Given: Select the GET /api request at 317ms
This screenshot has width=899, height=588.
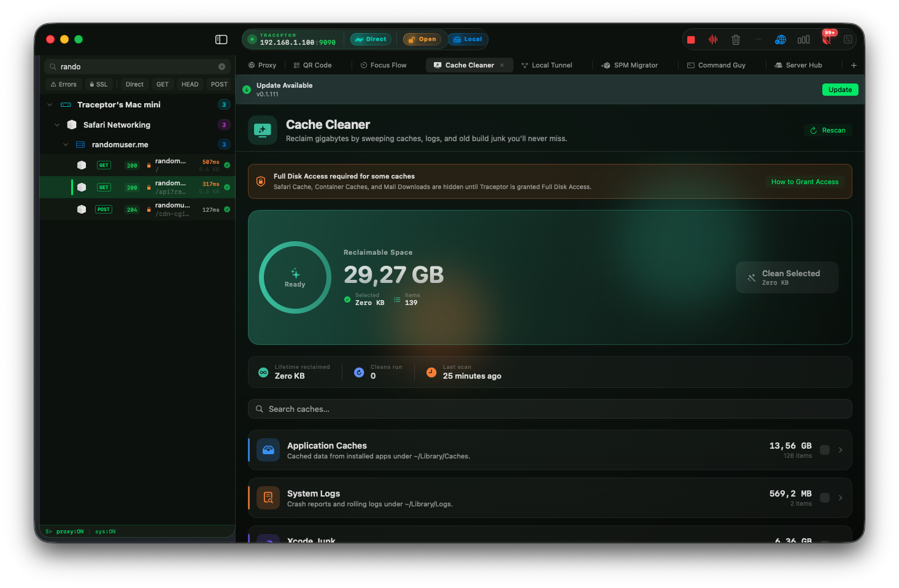Looking at the screenshot, I should (137, 187).
